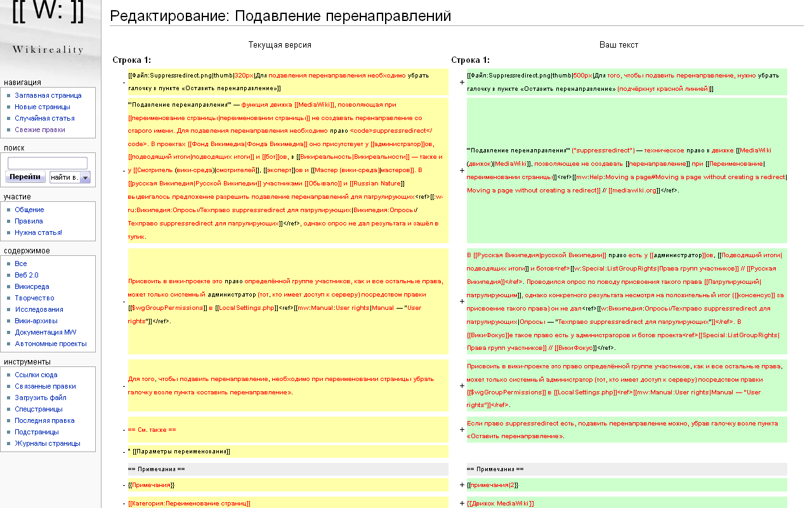
Task: Open Журналы страницы link
Action: point(48,443)
